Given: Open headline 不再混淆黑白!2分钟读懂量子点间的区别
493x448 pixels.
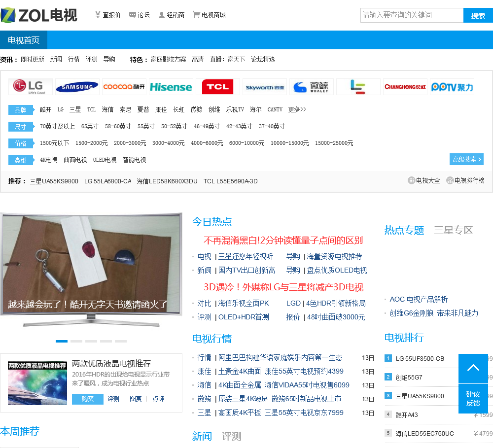Looking at the screenshot, I should click(283, 240).
